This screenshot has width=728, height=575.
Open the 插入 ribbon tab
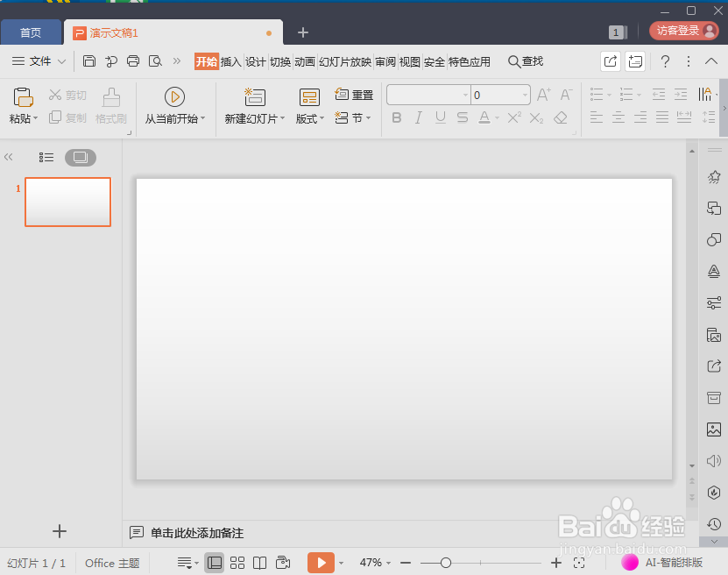click(x=230, y=61)
